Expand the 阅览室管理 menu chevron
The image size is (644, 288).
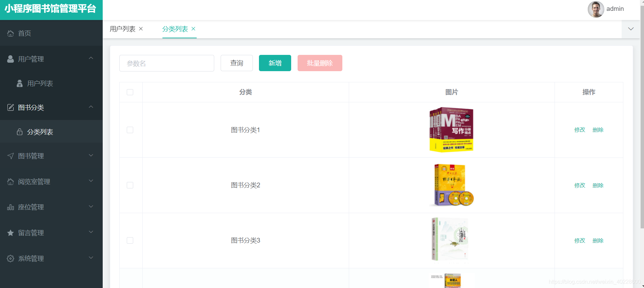pos(91,181)
